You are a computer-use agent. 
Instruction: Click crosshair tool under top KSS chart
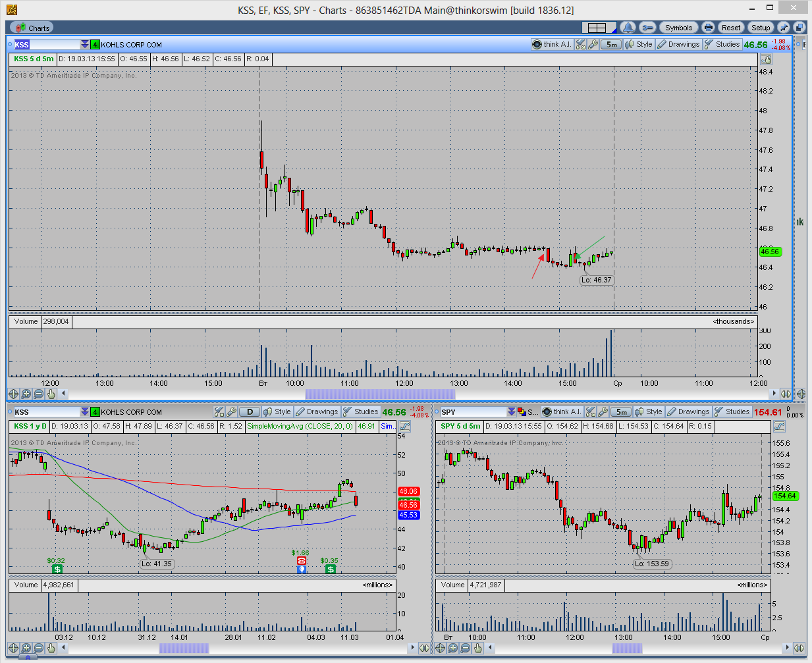(13, 394)
